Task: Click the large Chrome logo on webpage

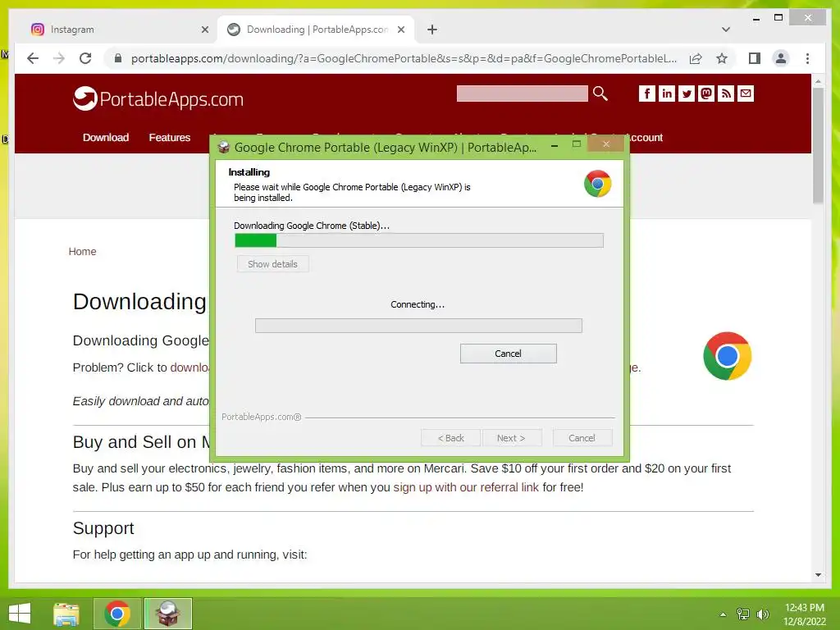Action: click(x=727, y=356)
